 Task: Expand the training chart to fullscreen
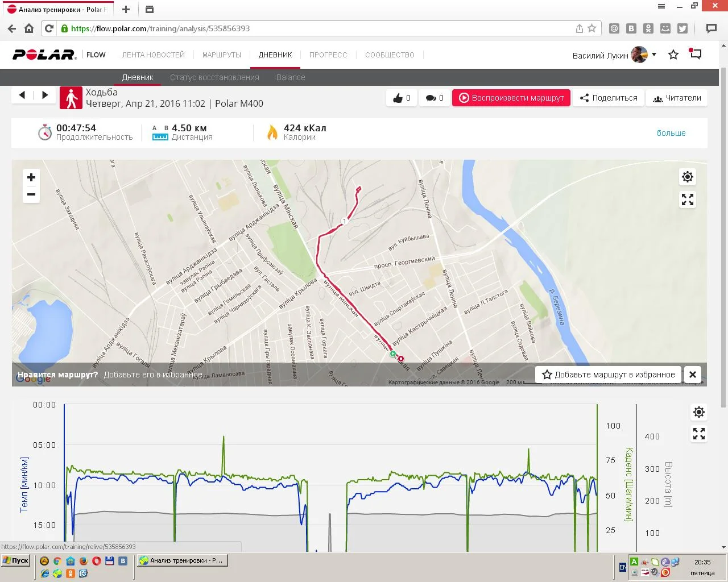point(699,434)
